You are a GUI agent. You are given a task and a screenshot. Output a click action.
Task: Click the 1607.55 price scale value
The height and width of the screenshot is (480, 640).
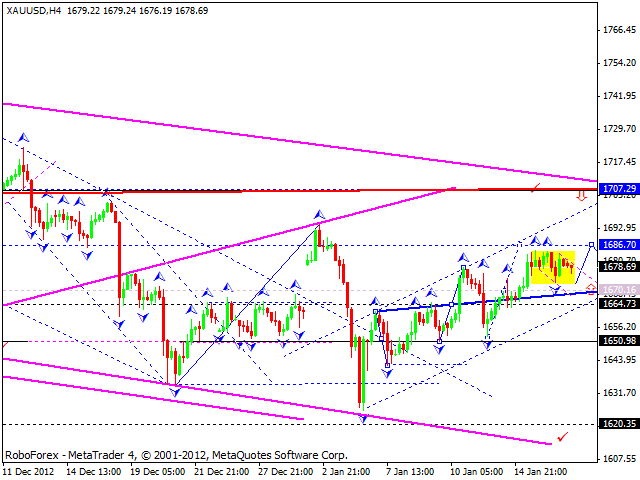(619, 459)
